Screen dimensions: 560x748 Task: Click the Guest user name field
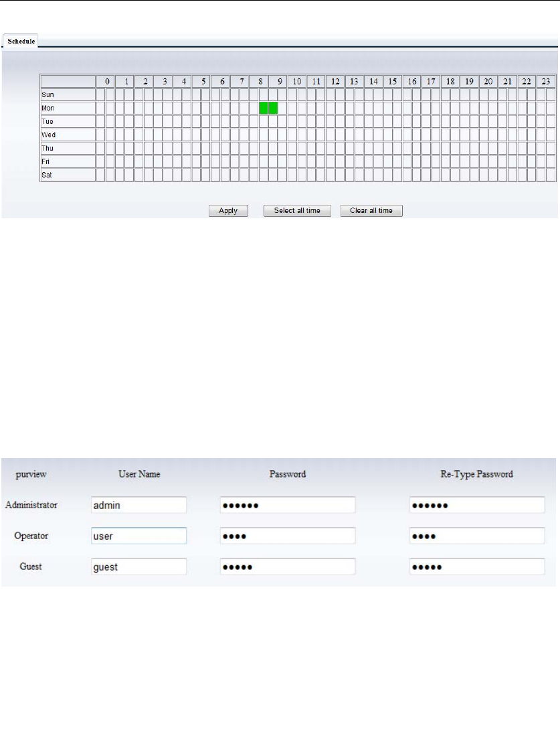(138, 567)
